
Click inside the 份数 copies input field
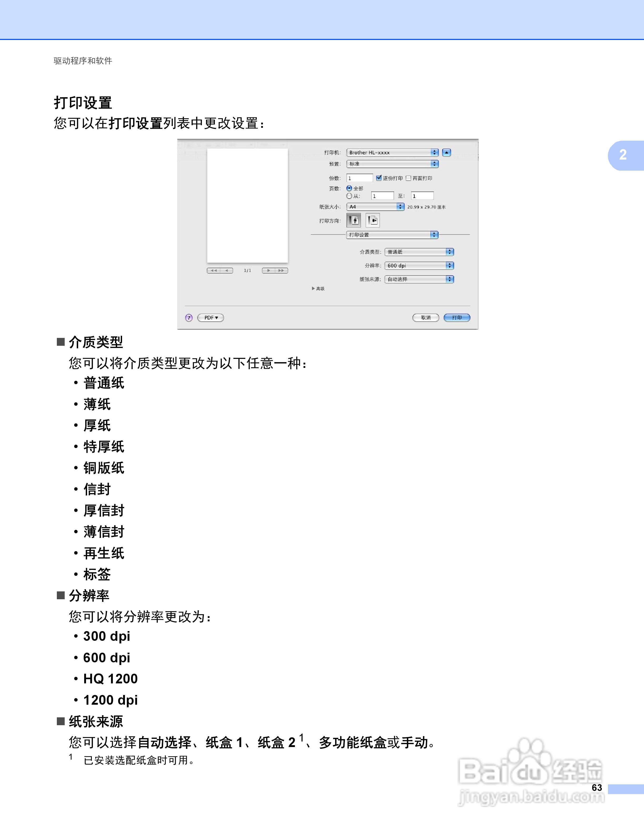(360, 178)
